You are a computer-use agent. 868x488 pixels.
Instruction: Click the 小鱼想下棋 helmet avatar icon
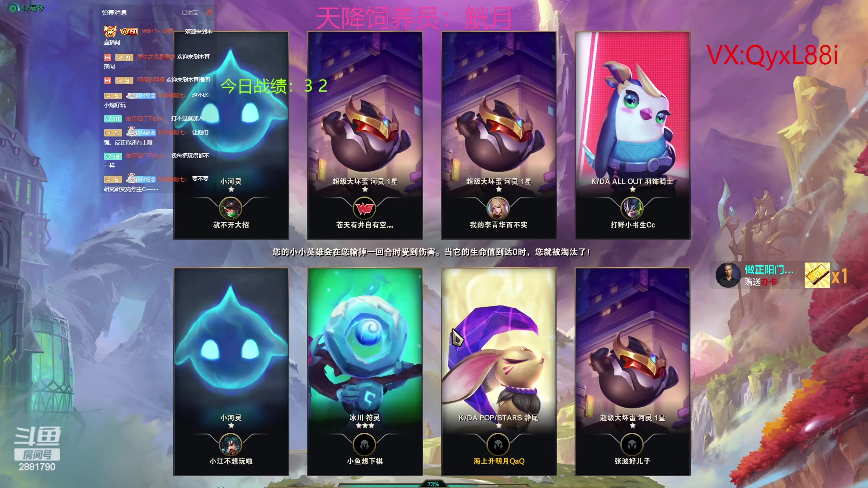(x=364, y=445)
